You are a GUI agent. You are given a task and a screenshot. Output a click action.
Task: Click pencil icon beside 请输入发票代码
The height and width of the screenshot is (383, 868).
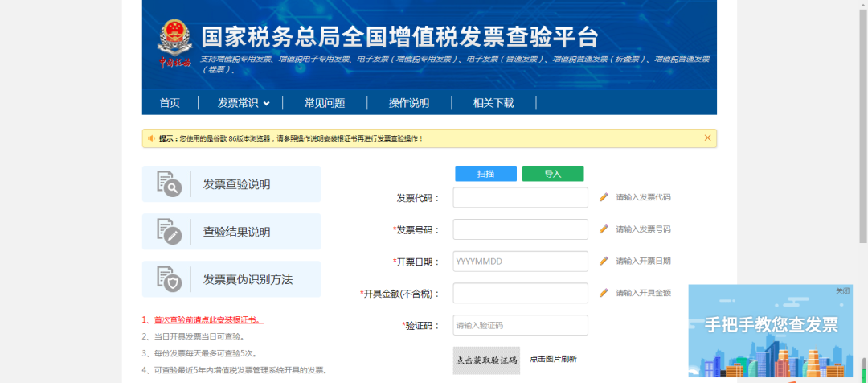pyautogui.click(x=604, y=197)
